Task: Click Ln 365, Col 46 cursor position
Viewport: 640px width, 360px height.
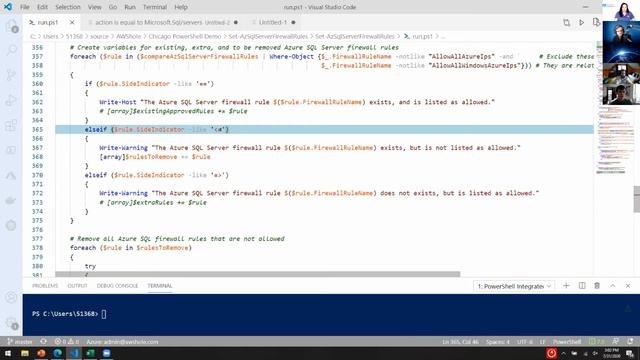Action: [x=460, y=342]
